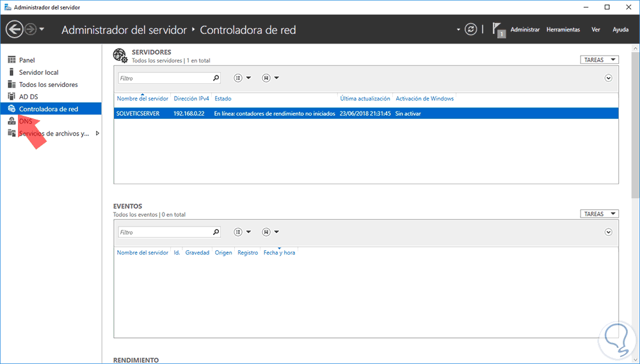Click the Todos los servidores icon

coord(12,84)
